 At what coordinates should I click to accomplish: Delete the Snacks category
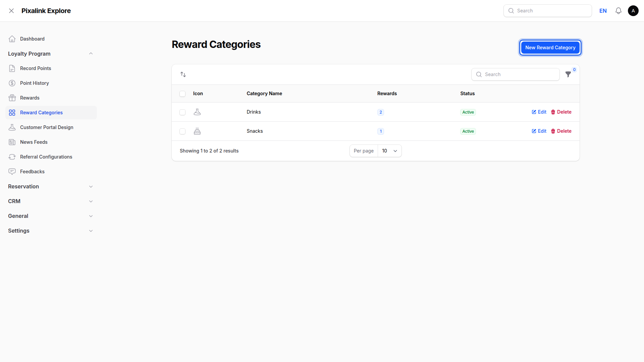[x=561, y=131]
